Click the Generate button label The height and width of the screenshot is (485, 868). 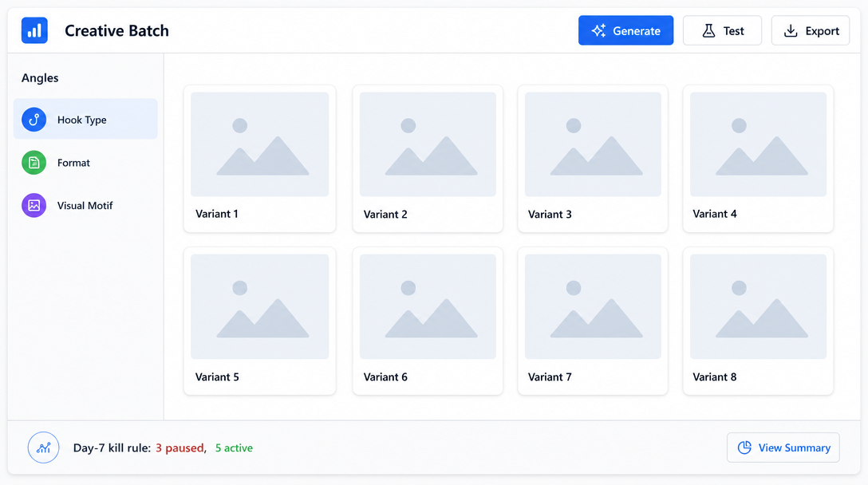tap(637, 31)
